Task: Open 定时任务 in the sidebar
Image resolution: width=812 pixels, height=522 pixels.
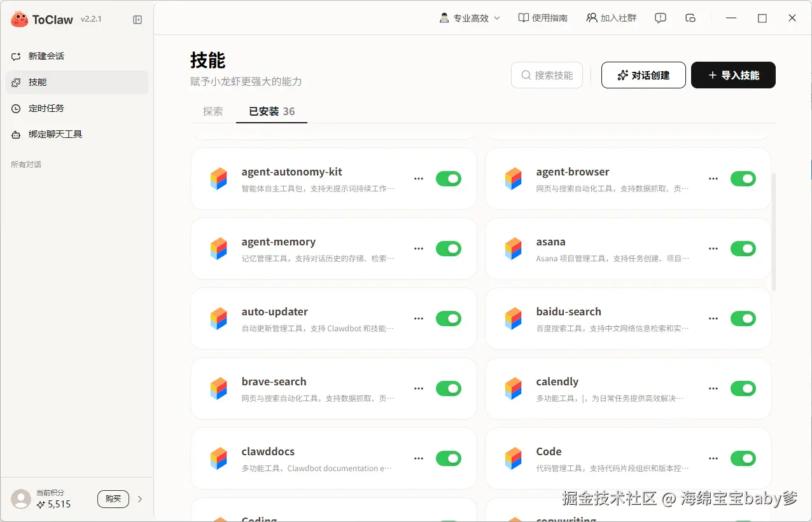Action: coord(76,108)
